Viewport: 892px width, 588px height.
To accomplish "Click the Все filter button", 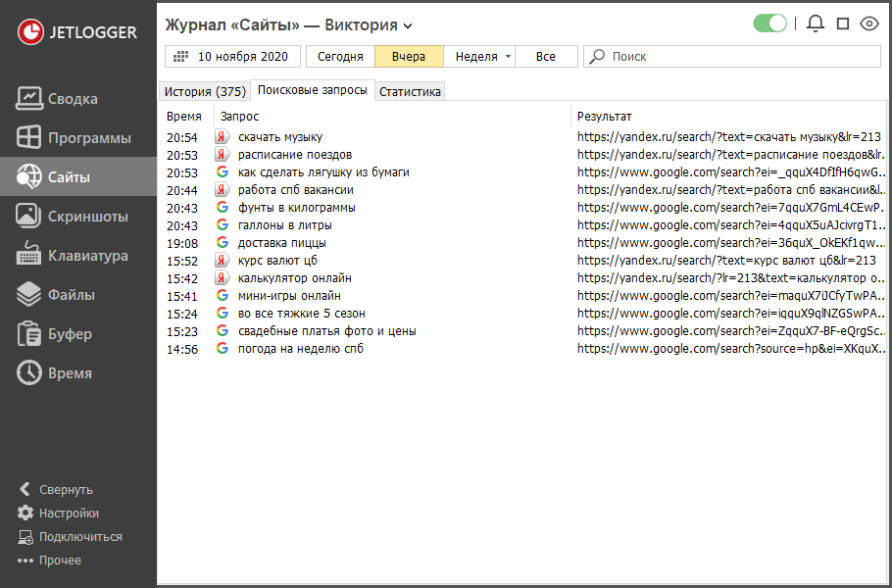I will point(546,57).
